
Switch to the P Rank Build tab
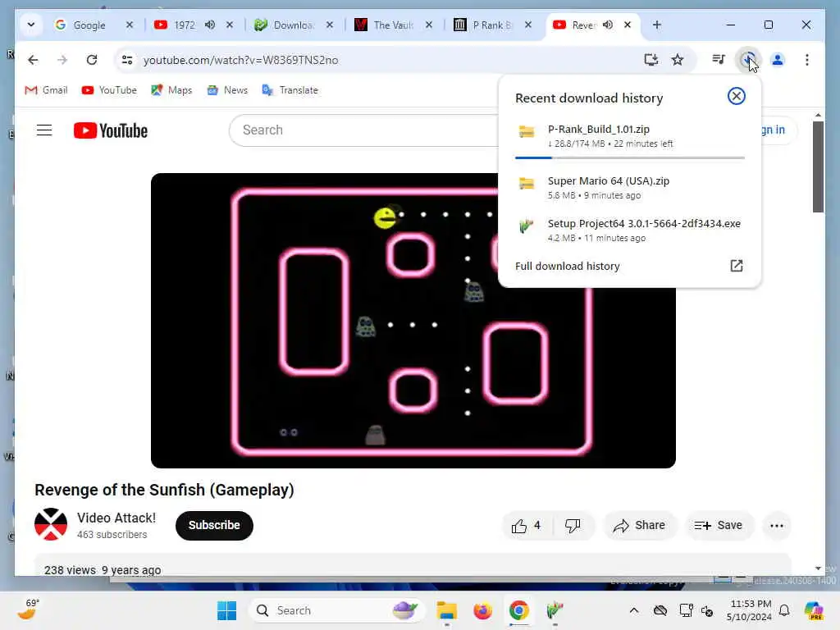pos(492,25)
